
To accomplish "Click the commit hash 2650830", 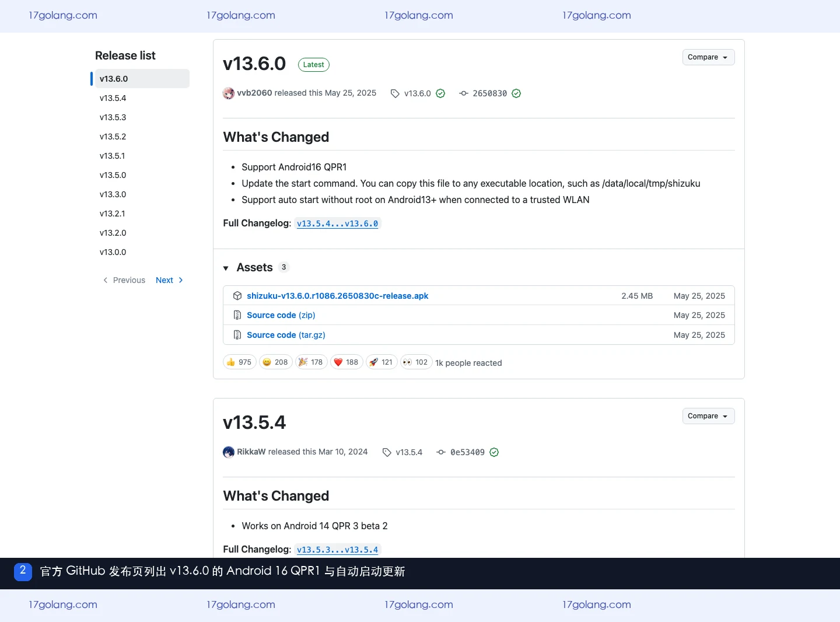I will (489, 93).
